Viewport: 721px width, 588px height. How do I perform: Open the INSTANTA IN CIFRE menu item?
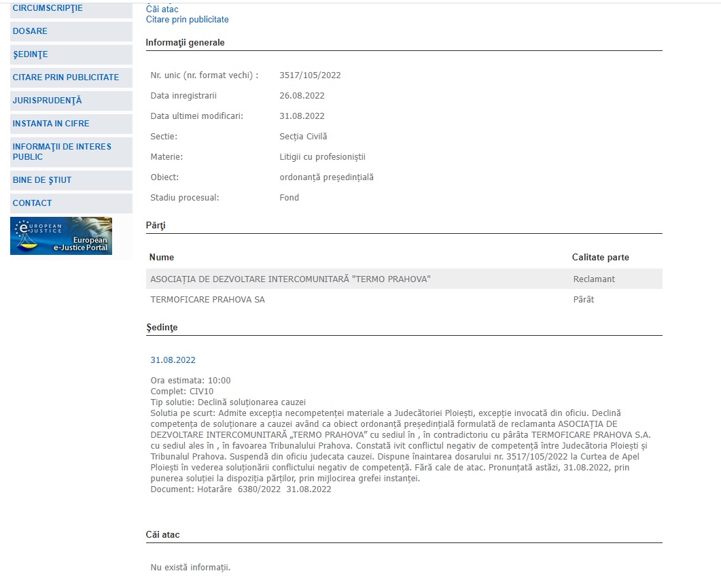51,124
